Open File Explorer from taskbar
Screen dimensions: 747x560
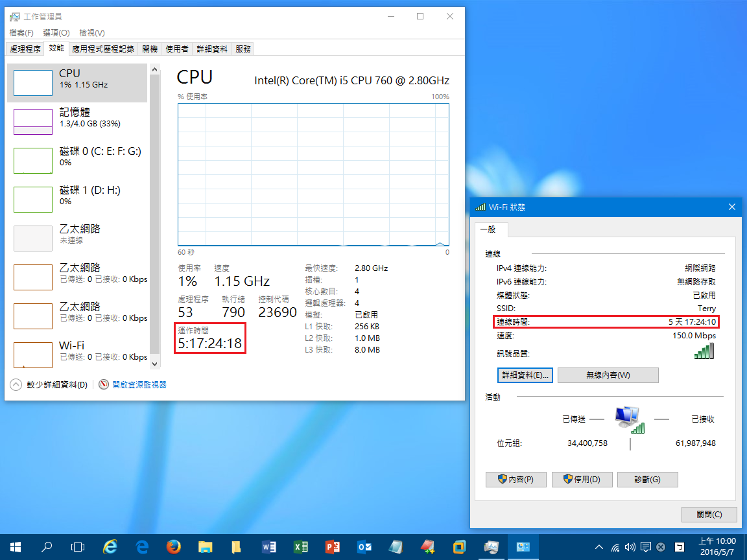click(x=206, y=547)
